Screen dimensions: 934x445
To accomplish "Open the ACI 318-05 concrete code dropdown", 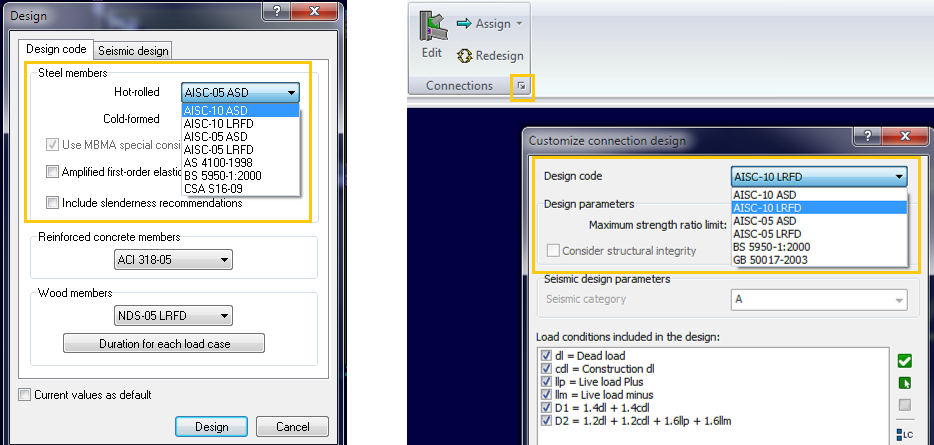I will point(173,260).
